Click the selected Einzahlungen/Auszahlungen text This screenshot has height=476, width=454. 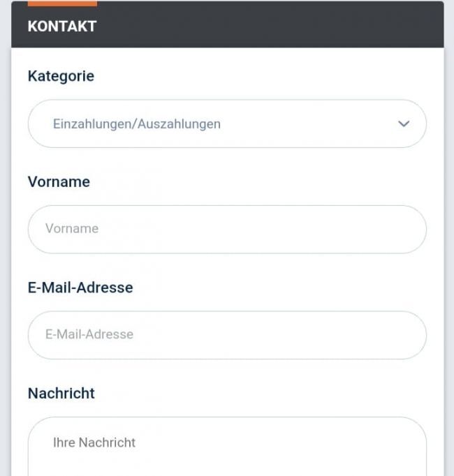[137, 124]
